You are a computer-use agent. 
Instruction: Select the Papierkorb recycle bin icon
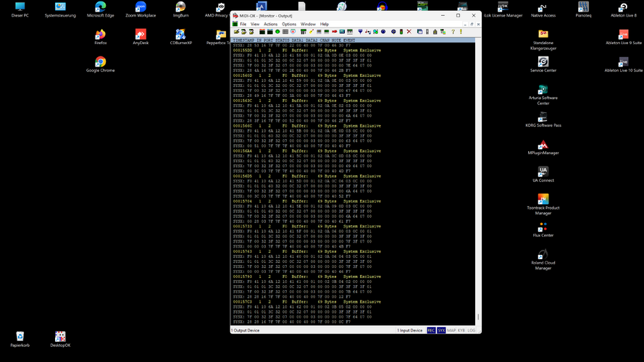[x=20, y=340]
